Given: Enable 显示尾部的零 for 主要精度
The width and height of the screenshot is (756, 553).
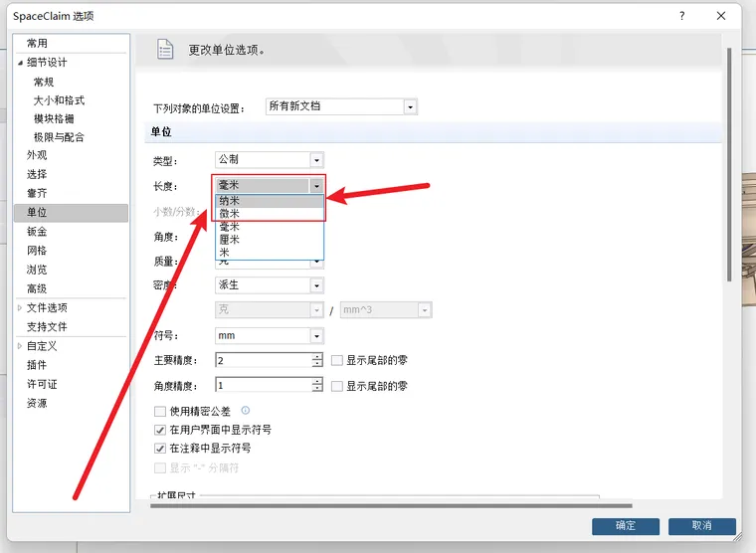Looking at the screenshot, I should point(337,361).
